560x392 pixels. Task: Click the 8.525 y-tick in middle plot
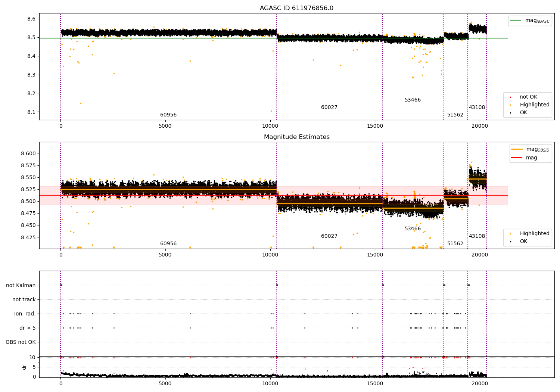pyautogui.click(x=29, y=189)
